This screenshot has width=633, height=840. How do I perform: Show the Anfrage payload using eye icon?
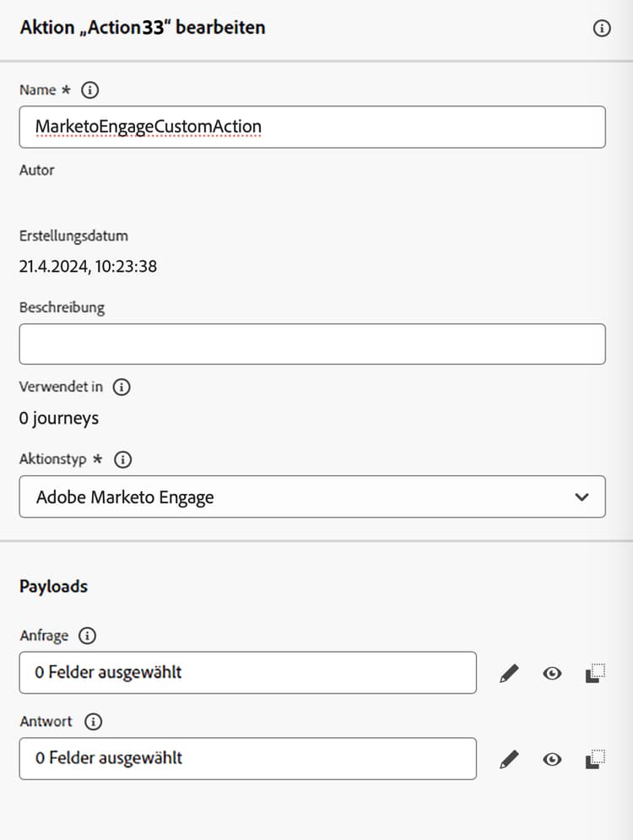(x=552, y=674)
